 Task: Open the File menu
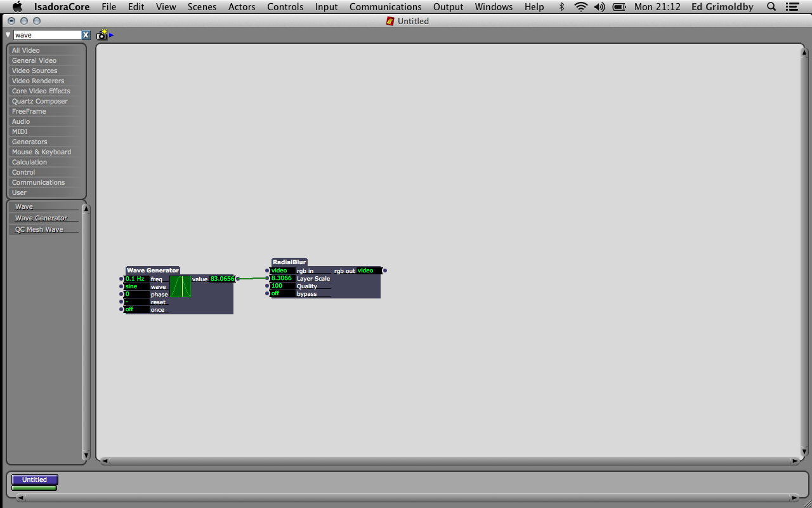pos(108,7)
